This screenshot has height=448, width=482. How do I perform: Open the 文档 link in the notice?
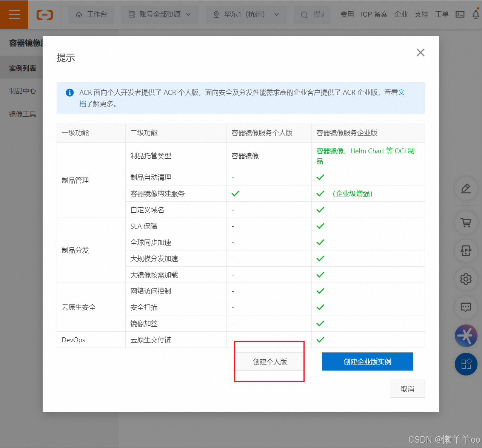point(402,92)
